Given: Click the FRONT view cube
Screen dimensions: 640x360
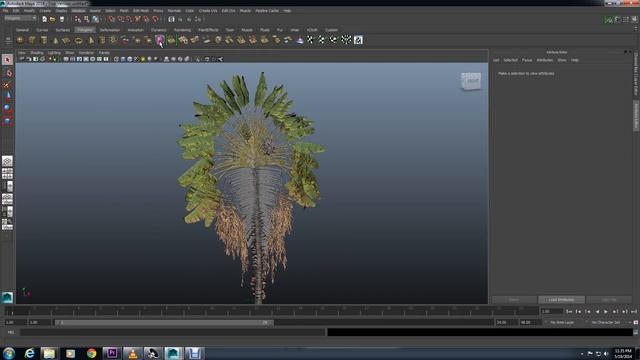Looking at the screenshot, I should 471,81.
